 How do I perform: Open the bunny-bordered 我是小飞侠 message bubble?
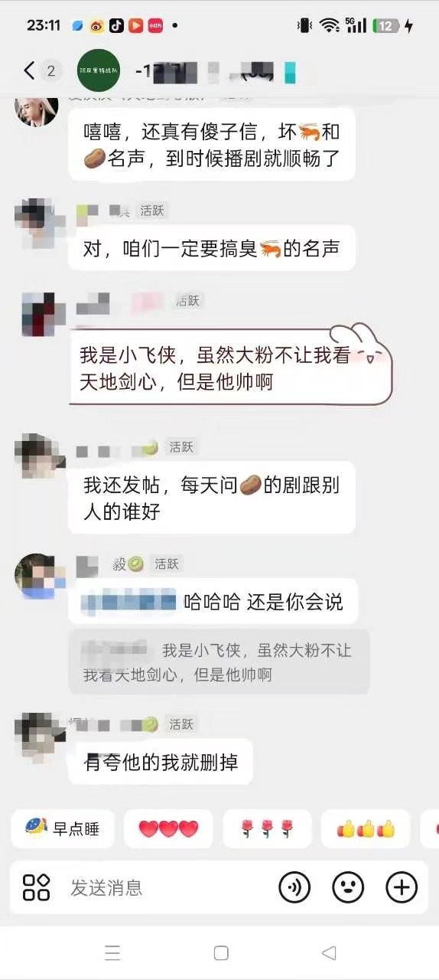230,366
